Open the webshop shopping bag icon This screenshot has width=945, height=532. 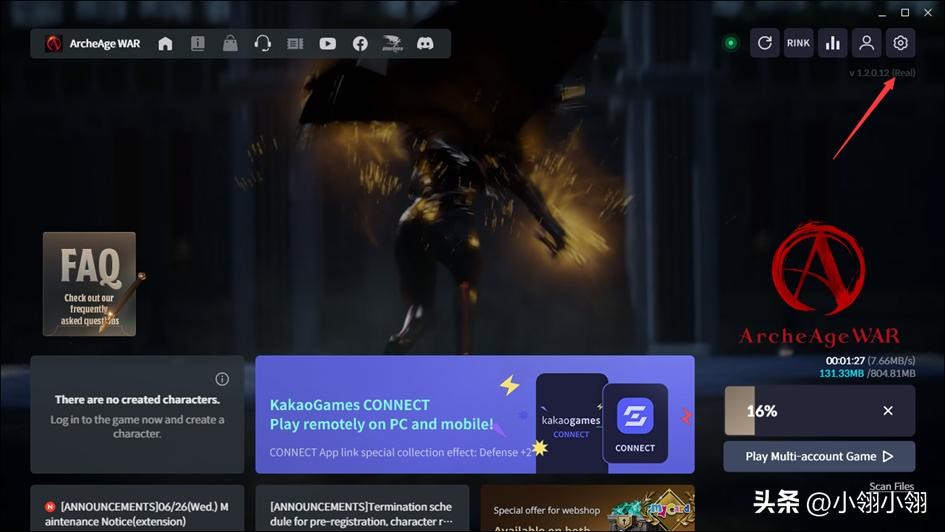coord(230,44)
